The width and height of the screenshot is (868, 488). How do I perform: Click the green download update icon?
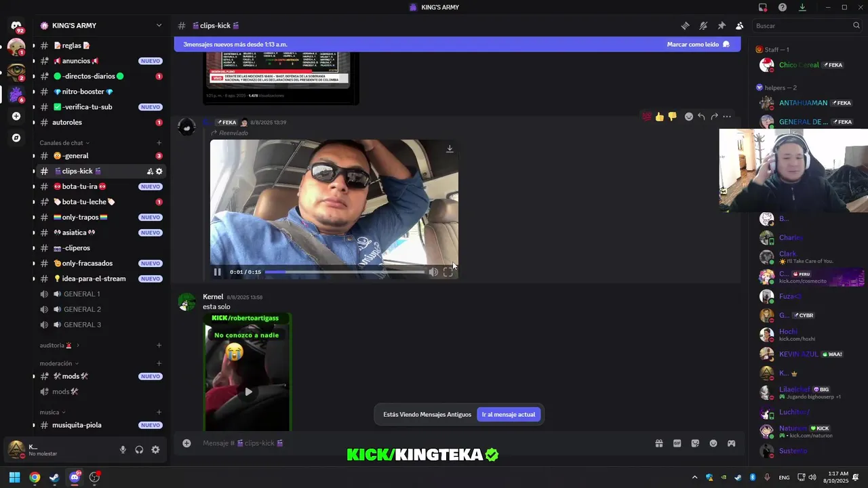point(802,7)
